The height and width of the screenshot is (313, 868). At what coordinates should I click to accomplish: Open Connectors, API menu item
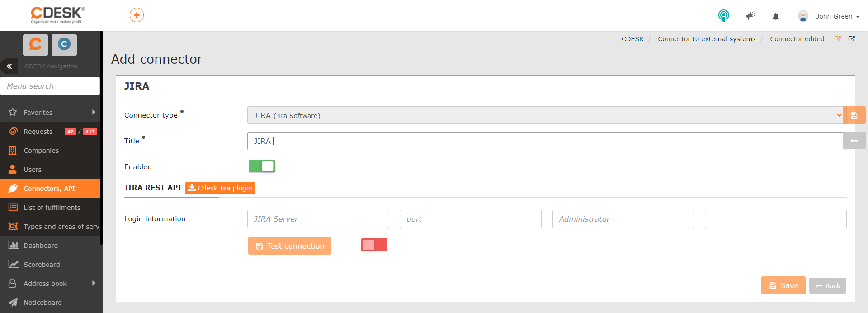click(50, 189)
